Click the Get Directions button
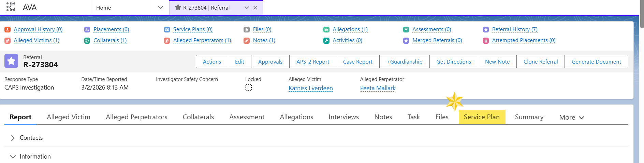This screenshot has height=163, width=644. (454, 62)
